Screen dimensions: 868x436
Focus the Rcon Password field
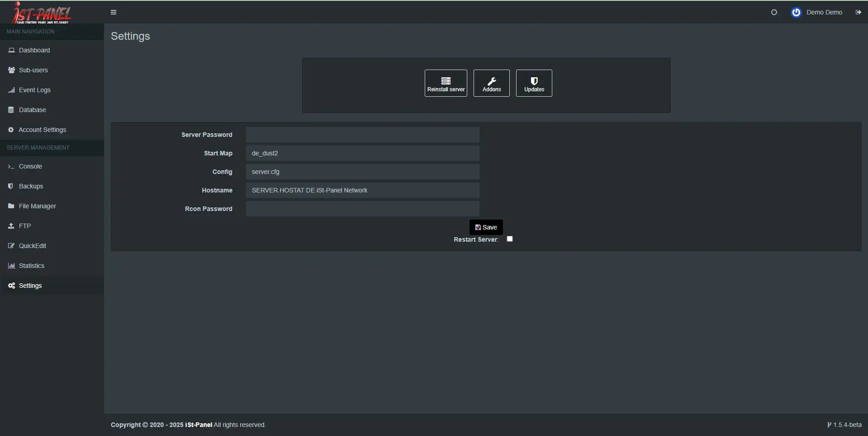pyautogui.click(x=362, y=209)
